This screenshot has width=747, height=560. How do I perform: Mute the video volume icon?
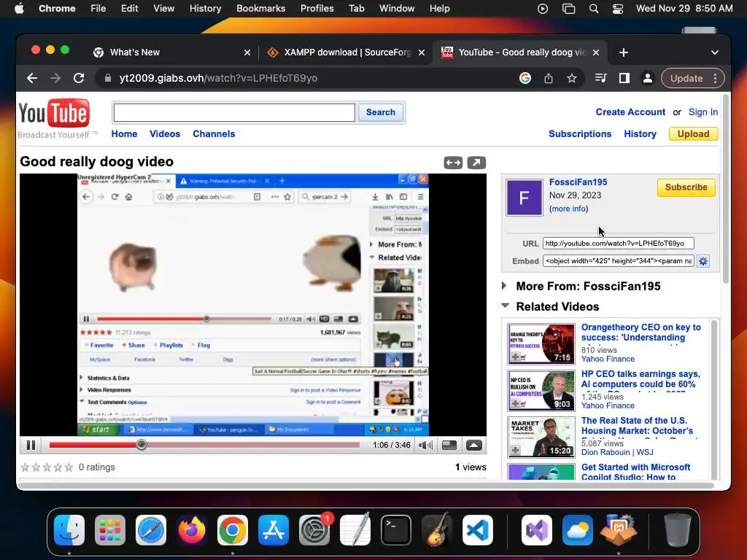click(425, 446)
